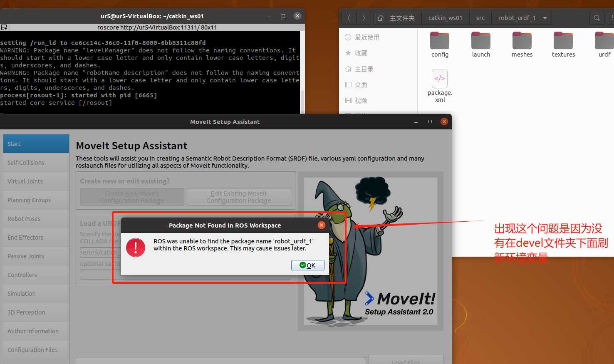Image resolution: width=614 pixels, height=364 pixels.
Task: Minimize the MoveIt Setup Assistant window
Action: pos(416,122)
